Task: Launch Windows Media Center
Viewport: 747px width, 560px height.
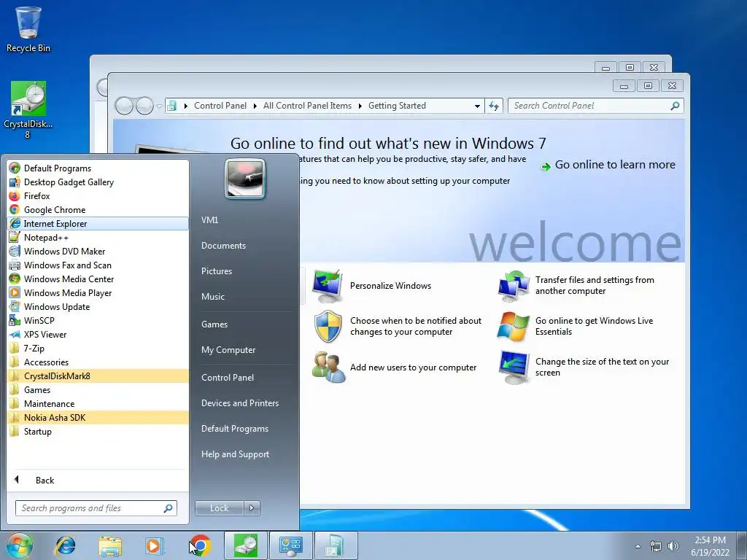Action: (98, 279)
